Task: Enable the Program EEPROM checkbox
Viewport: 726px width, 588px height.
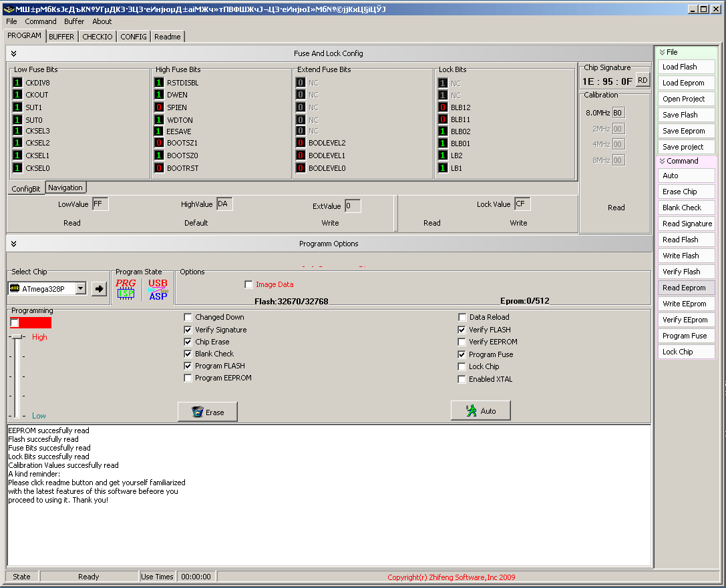Action: 188,378
